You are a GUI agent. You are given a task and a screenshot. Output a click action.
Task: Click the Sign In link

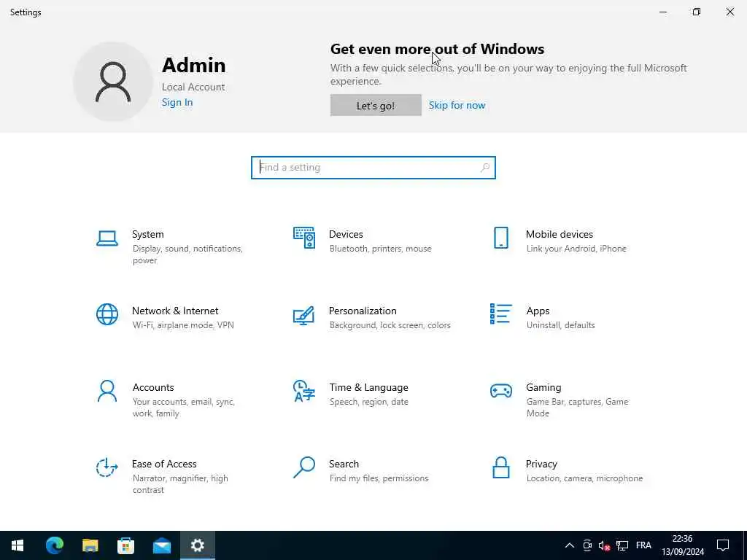point(177,102)
